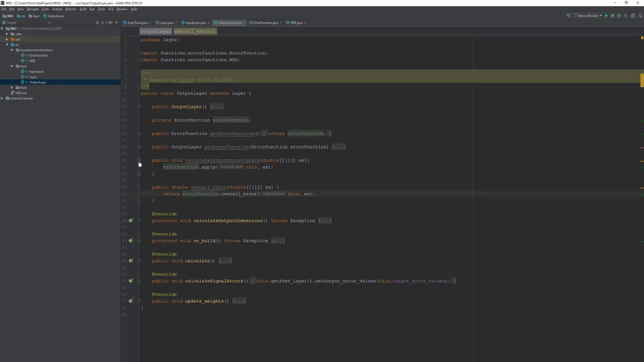Click override gutter icon beside calculate()
This screenshot has height=362, width=644.
(x=130, y=260)
